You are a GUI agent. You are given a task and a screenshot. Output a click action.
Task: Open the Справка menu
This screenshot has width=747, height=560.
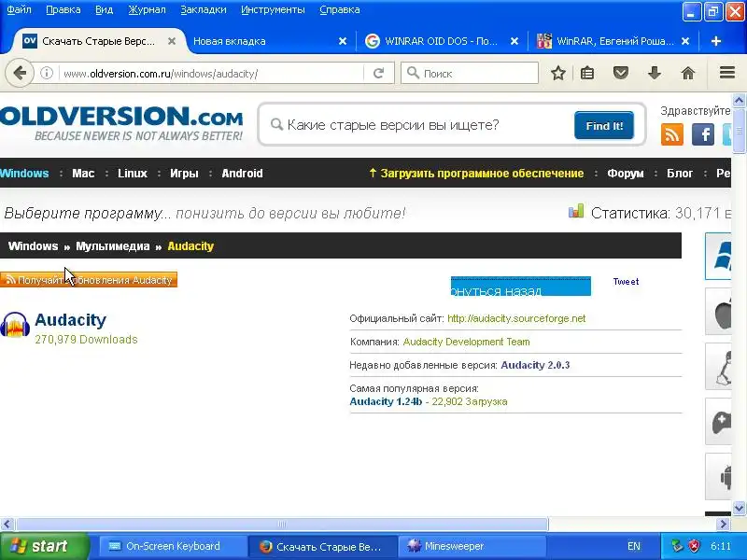[339, 10]
